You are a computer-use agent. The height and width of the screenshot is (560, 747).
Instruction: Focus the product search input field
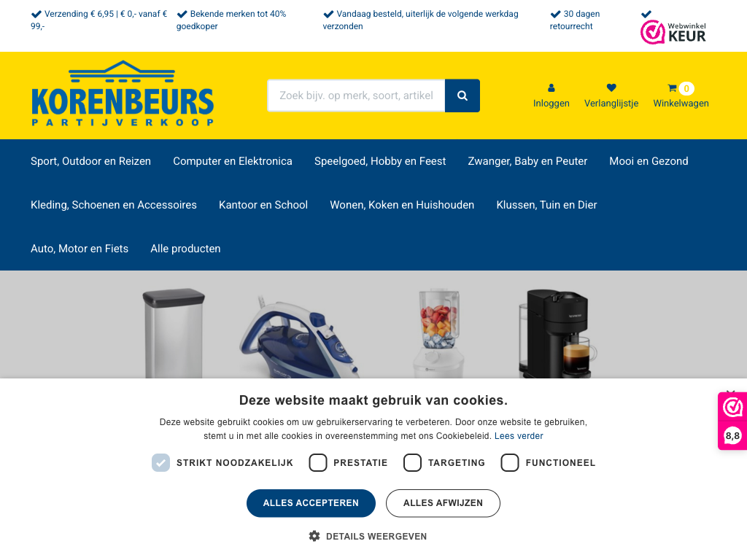pos(356,96)
